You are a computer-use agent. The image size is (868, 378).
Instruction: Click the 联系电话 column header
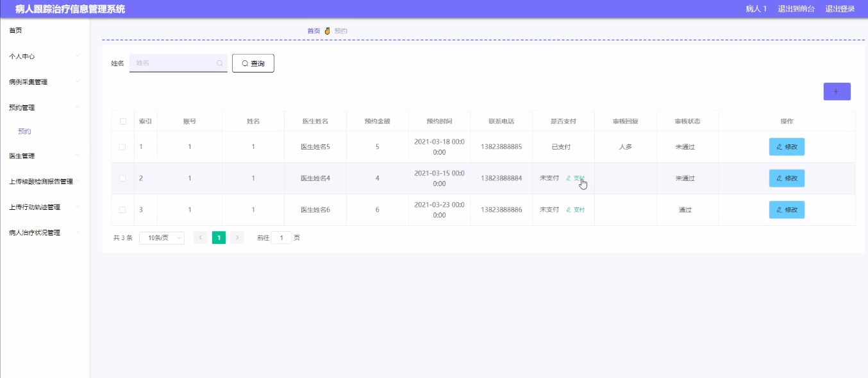(501, 121)
